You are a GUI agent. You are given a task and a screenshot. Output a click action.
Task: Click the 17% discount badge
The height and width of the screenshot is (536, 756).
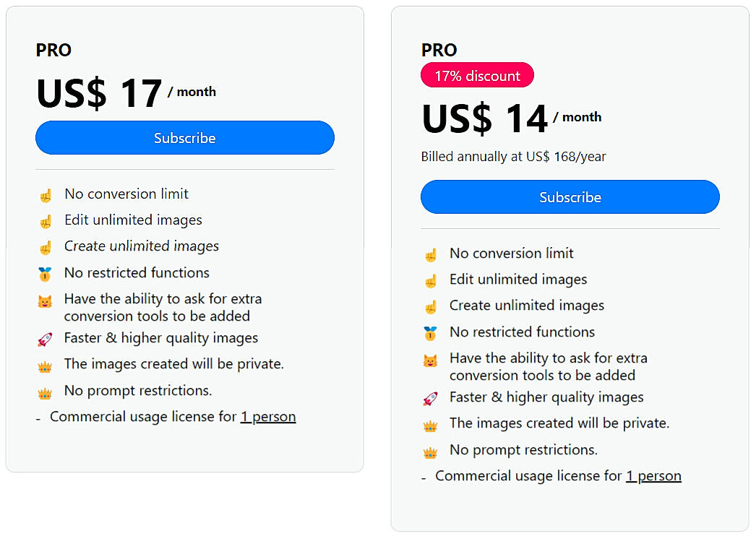tap(477, 74)
